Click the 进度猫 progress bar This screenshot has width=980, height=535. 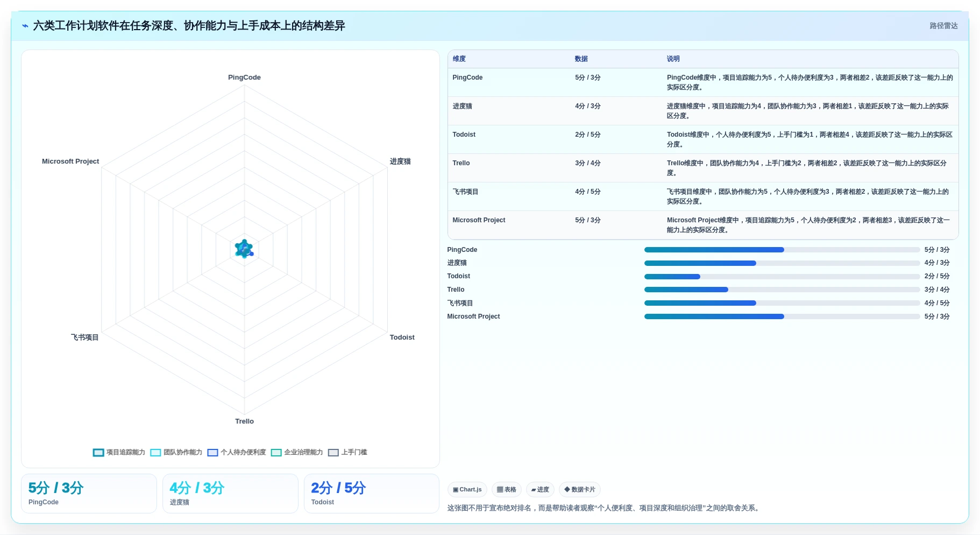pos(782,263)
